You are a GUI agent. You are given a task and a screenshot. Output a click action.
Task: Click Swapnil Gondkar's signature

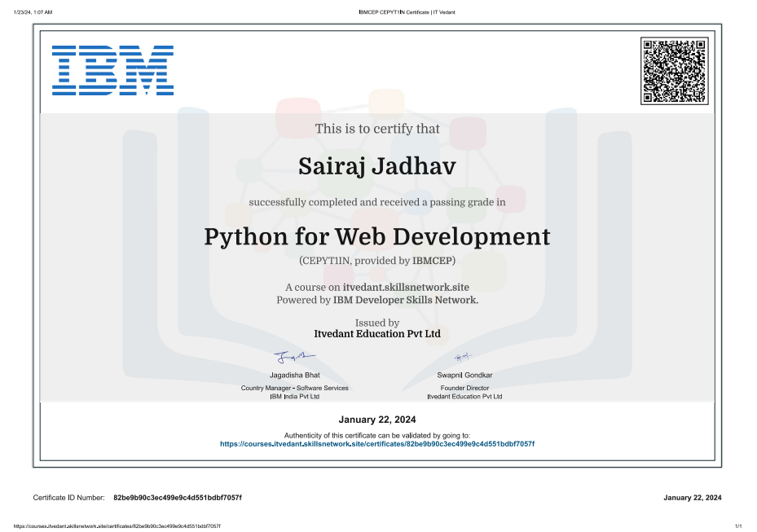[463, 357]
